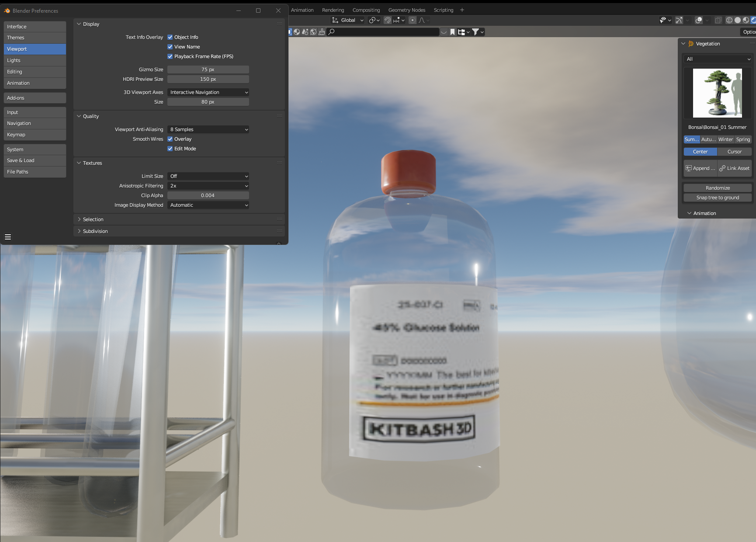
Task: Open the Add-ons preferences tab
Action: coord(35,98)
